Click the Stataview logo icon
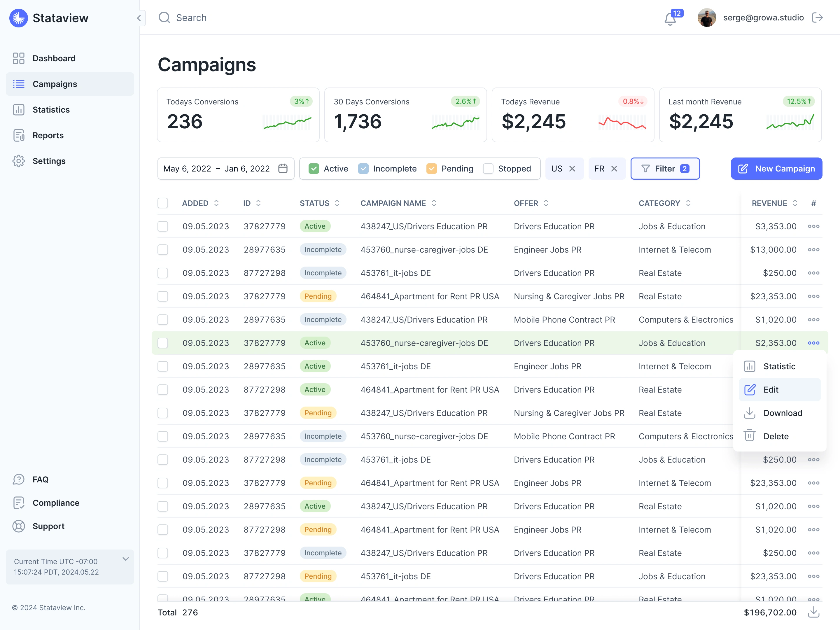This screenshot has width=840, height=630. pos(18,18)
